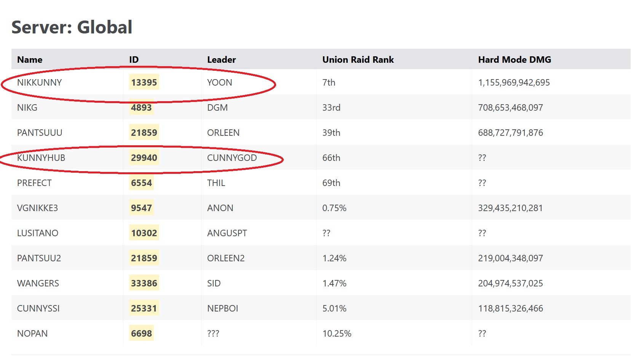636x364 pixels.
Task: Select the NOPAN union name
Action: pyautogui.click(x=32, y=334)
